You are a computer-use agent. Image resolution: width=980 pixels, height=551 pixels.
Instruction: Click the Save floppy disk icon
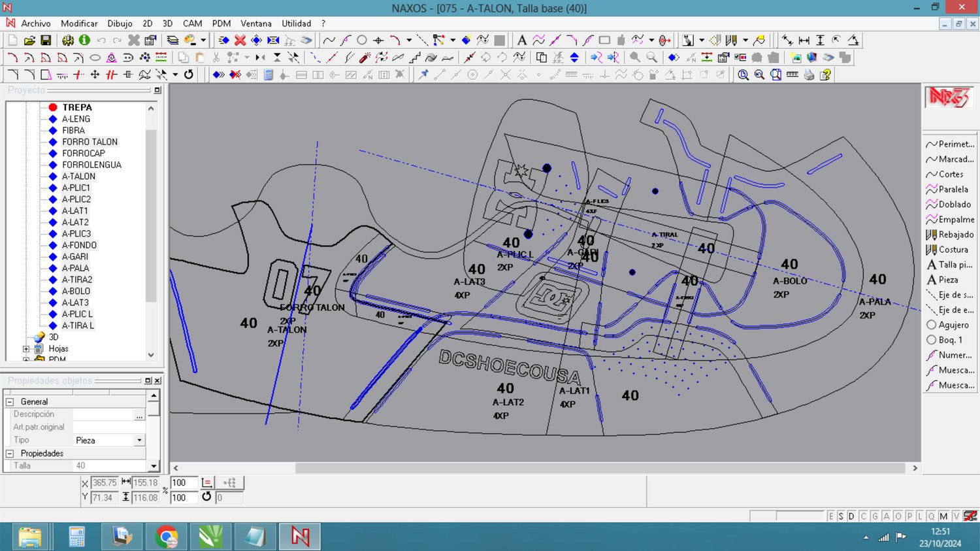(x=46, y=41)
